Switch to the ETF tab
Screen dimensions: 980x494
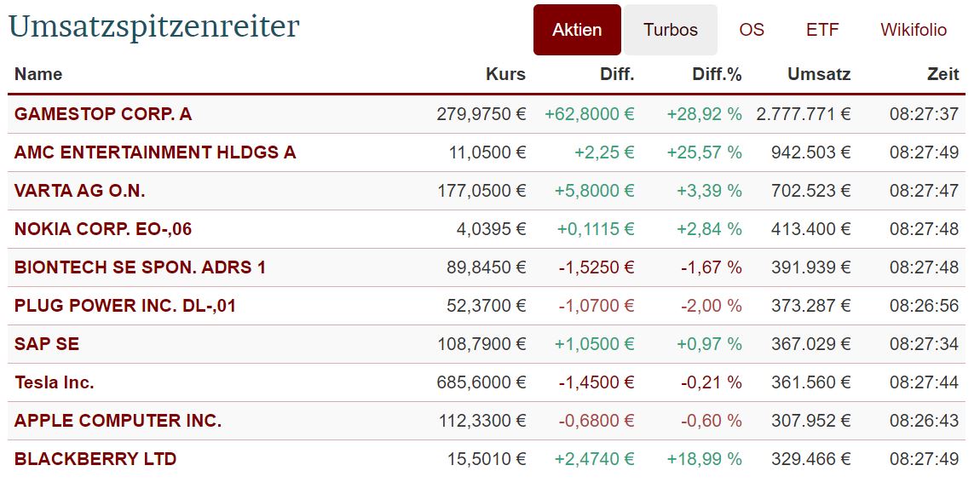point(822,30)
